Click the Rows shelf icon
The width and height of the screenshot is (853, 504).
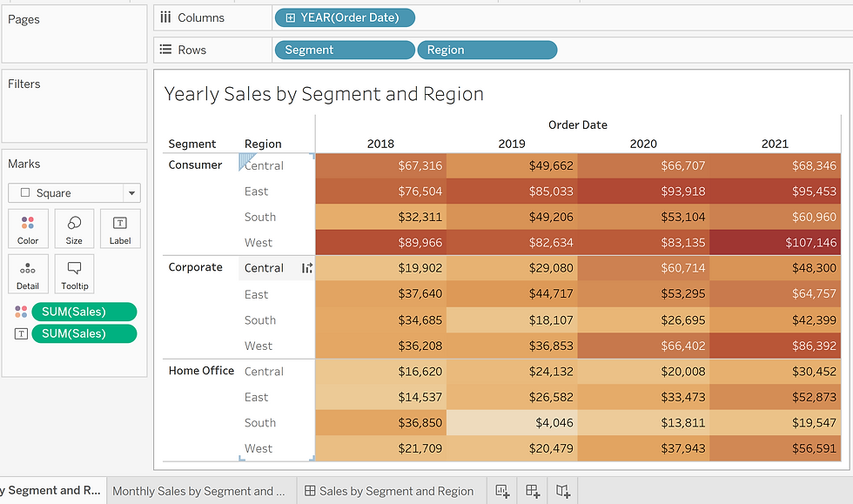coord(165,50)
